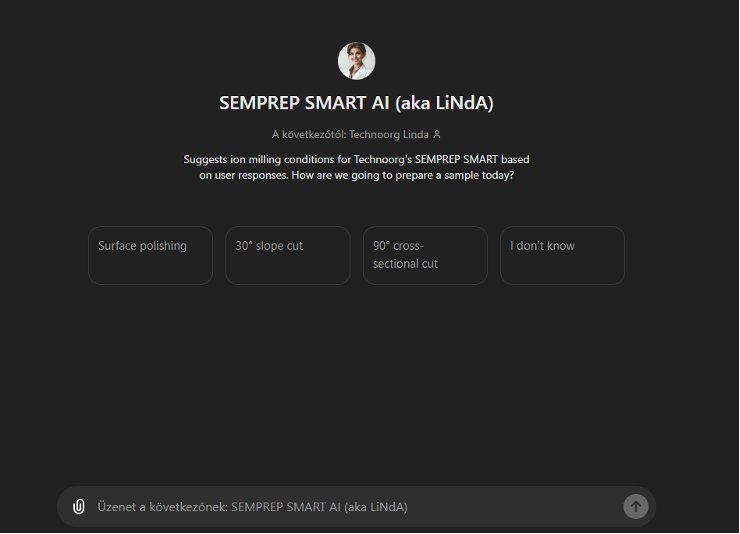Click empty space in the Surface polishing card
740x534 pixels.
tap(151, 270)
